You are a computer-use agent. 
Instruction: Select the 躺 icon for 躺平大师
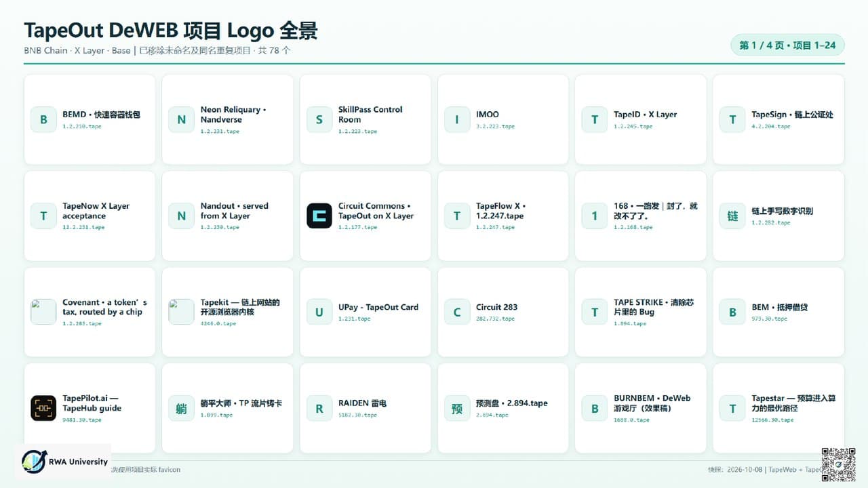[181, 408]
